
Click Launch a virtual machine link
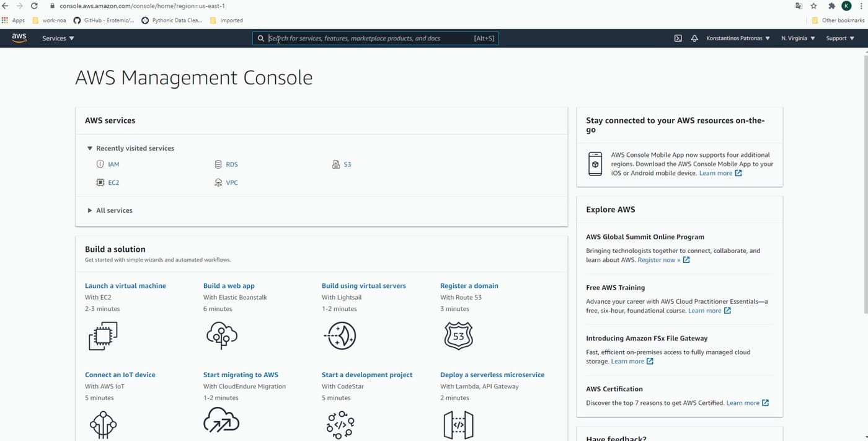pyautogui.click(x=125, y=286)
